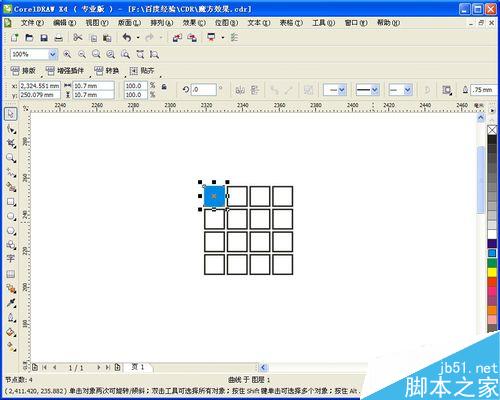
Task: Open the 排列 (Arrange) menu
Action: [162, 23]
